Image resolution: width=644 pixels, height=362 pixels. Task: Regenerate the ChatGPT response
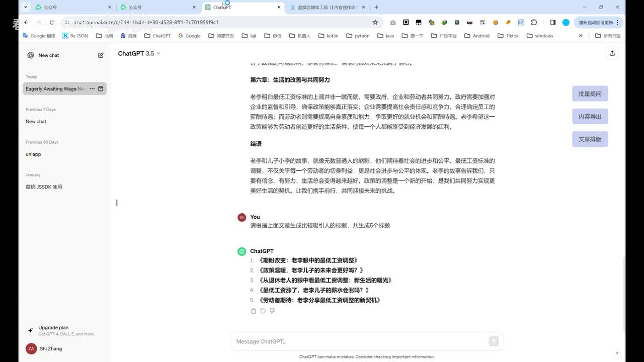[263, 311]
